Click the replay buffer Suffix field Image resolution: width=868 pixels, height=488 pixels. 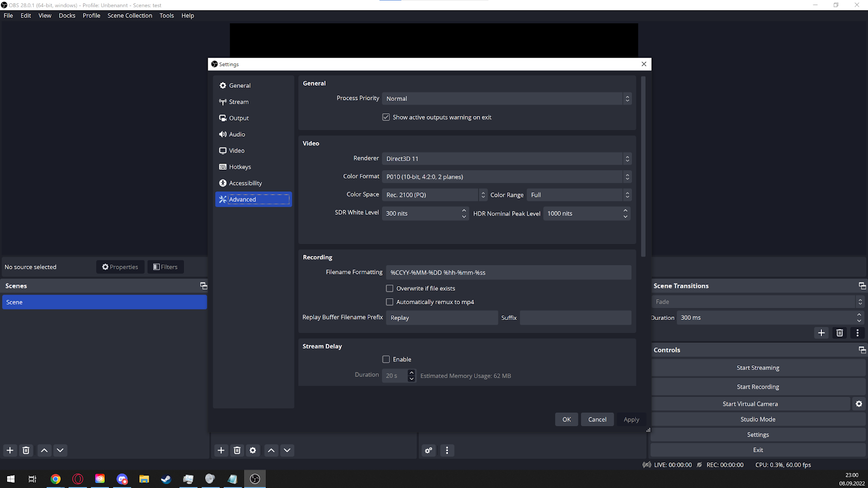click(x=576, y=318)
